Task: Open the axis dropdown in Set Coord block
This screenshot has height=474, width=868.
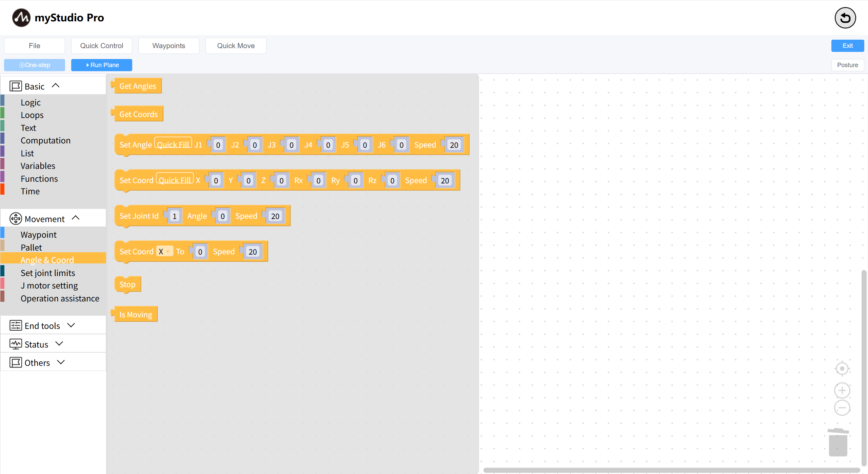Action: [x=164, y=251]
